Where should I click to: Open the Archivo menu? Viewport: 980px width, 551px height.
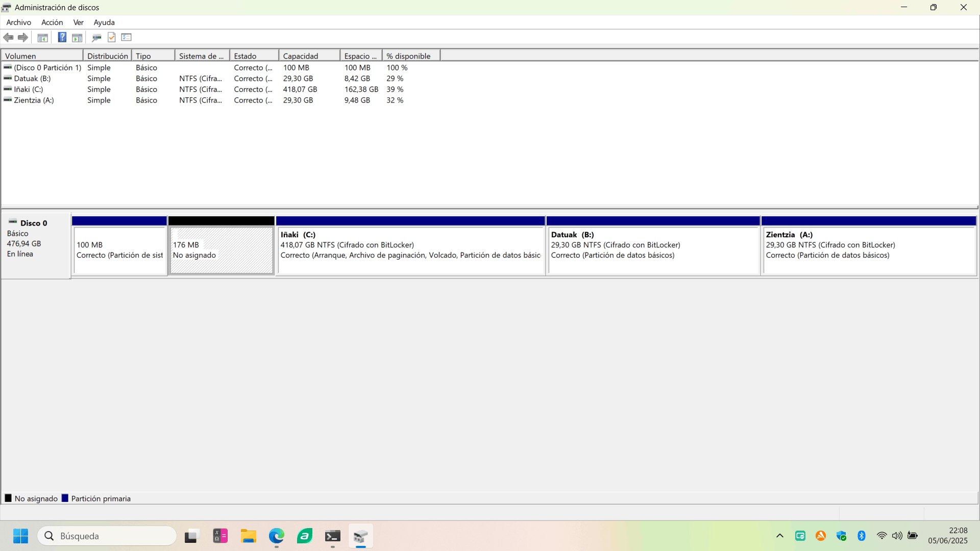tap(18, 22)
